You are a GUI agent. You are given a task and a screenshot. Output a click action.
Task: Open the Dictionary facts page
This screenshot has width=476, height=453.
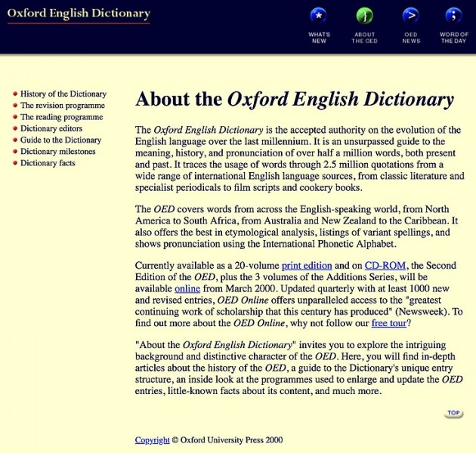point(48,163)
